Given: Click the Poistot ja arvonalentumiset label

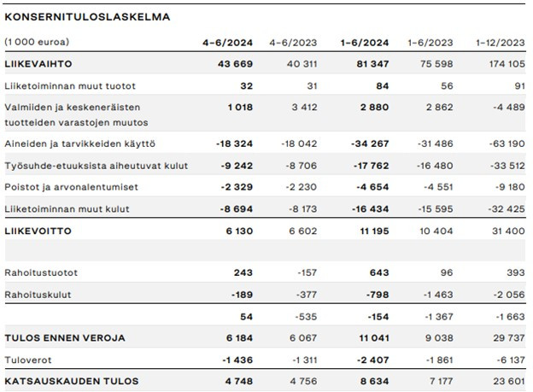Looking at the screenshot, I should 72,187.
